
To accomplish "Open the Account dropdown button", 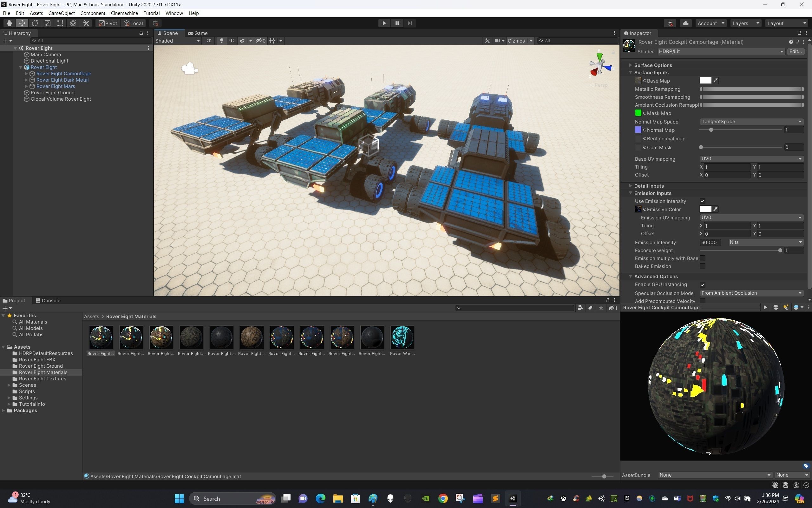I will tap(711, 23).
